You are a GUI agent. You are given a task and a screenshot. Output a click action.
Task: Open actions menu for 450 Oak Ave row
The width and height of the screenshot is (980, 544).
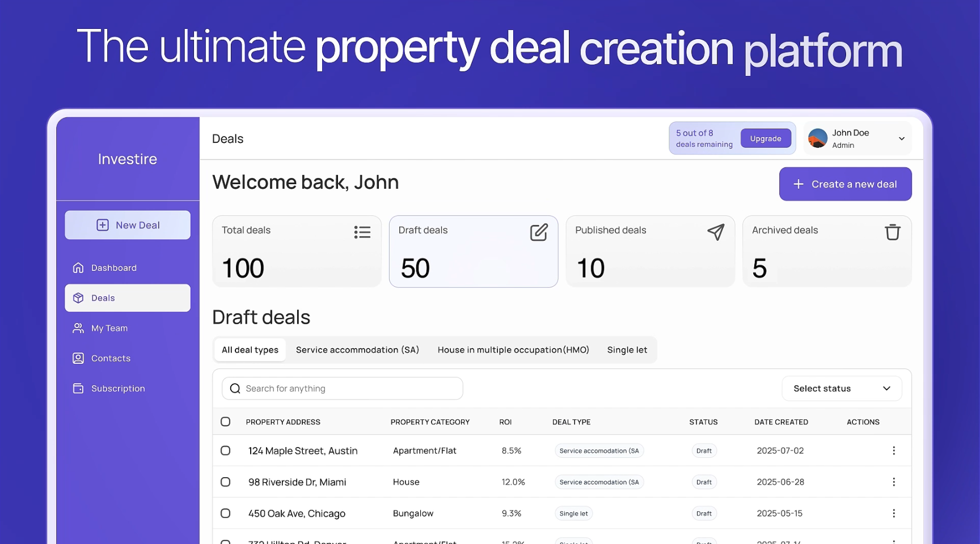(893, 513)
